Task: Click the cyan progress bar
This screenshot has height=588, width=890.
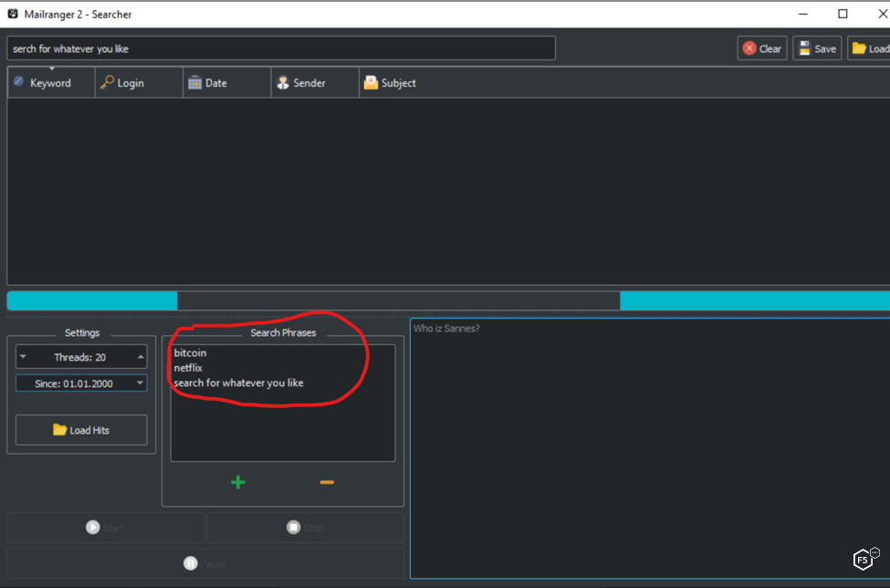Action: coord(91,301)
